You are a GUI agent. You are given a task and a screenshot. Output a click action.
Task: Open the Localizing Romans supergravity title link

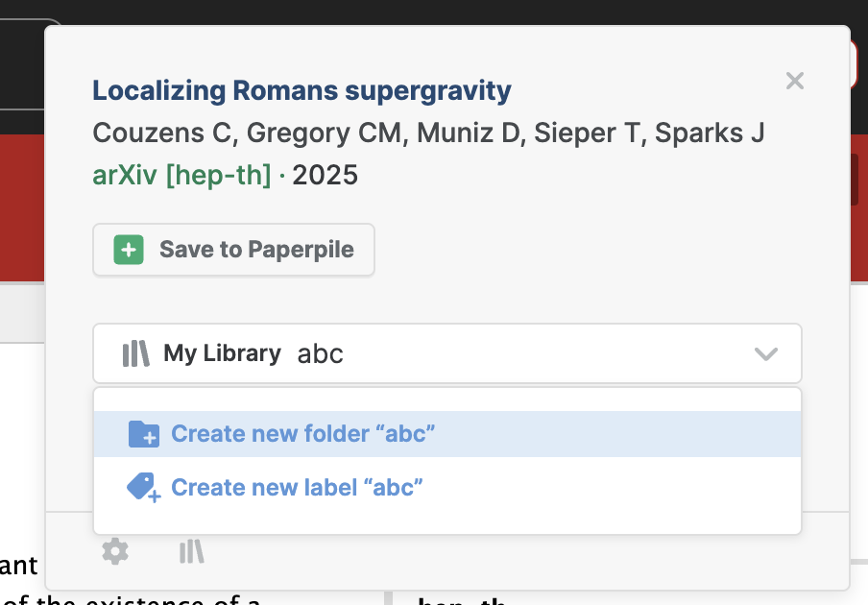(x=301, y=91)
